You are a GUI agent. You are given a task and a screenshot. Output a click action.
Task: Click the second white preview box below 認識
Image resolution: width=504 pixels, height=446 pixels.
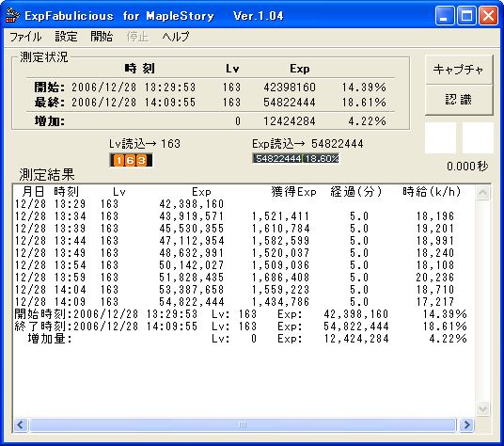pyautogui.click(x=478, y=137)
